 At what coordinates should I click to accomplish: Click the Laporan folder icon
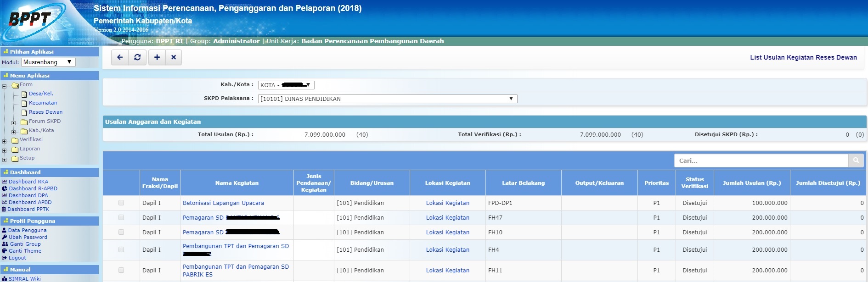(15, 149)
